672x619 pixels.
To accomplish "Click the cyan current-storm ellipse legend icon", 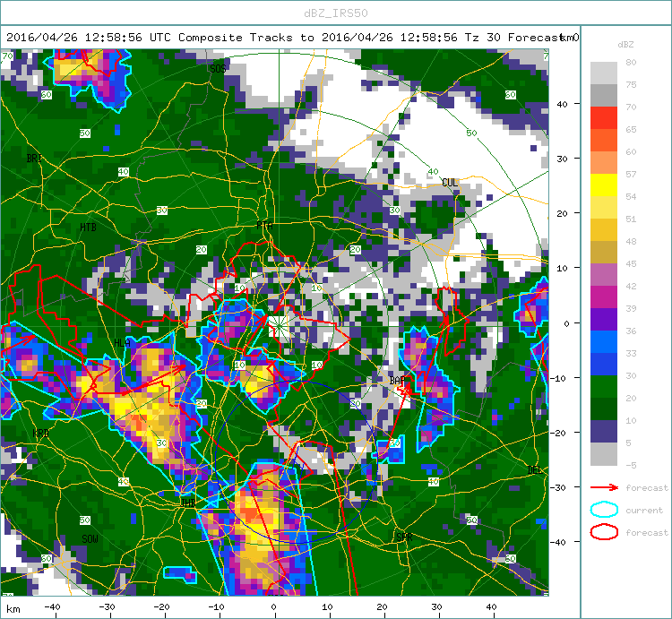I will (604, 510).
